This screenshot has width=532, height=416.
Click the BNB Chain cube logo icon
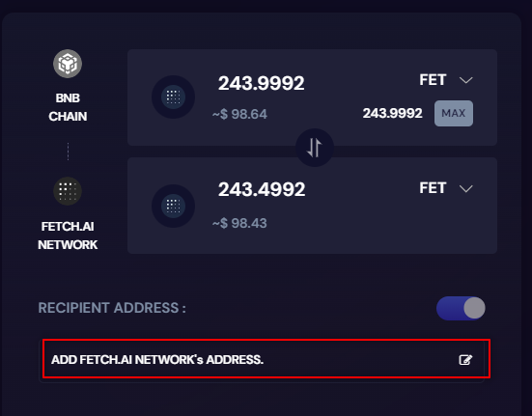pos(68,64)
